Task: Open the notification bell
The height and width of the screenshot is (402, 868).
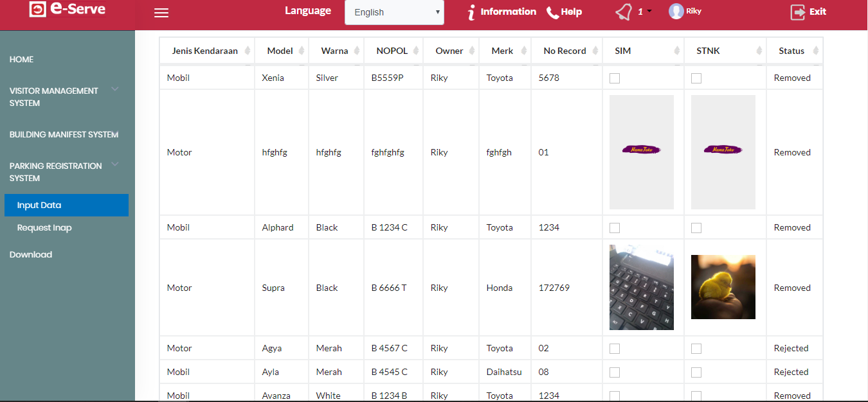Action: point(624,12)
